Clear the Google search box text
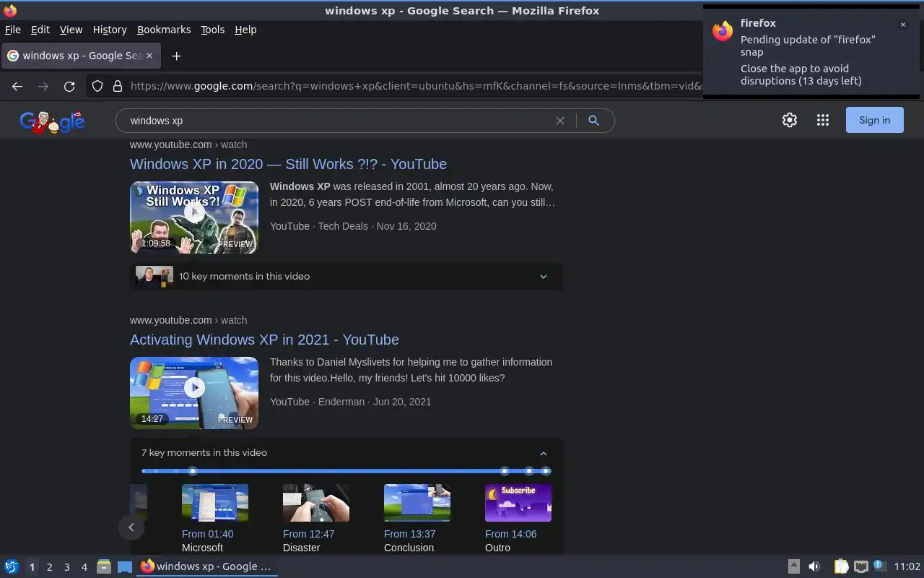This screenshot has height=578, width=924. pos(559,121)
